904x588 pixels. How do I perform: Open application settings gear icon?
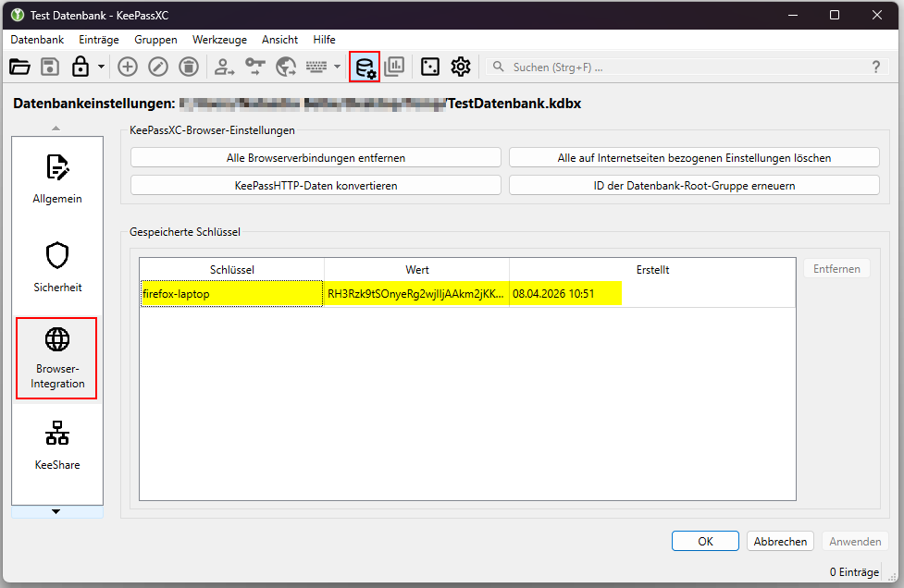click(461, 67)
